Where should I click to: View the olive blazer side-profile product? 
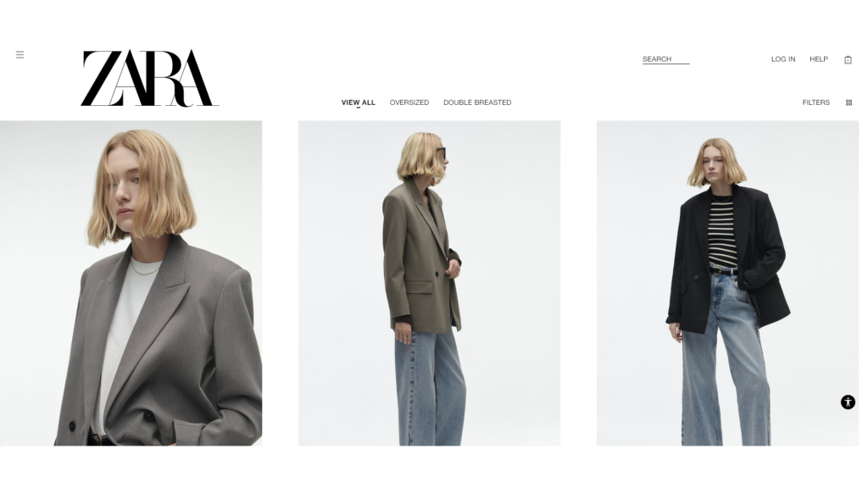coord(429,283)
